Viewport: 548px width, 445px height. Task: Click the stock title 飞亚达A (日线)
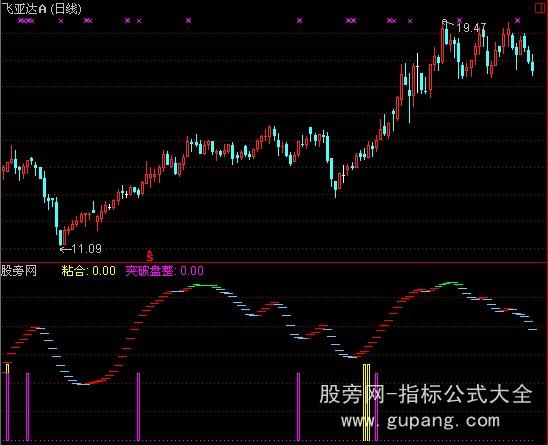point(41,8)
